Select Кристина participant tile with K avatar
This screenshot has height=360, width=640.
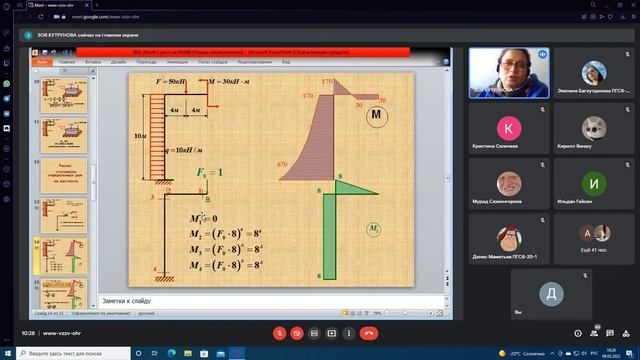tap(509, 128)
